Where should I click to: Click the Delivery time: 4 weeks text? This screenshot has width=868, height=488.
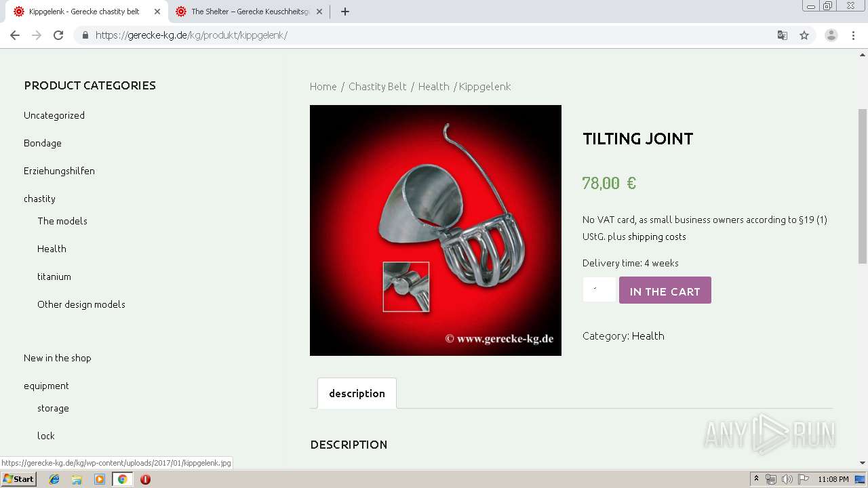[630, 263]
